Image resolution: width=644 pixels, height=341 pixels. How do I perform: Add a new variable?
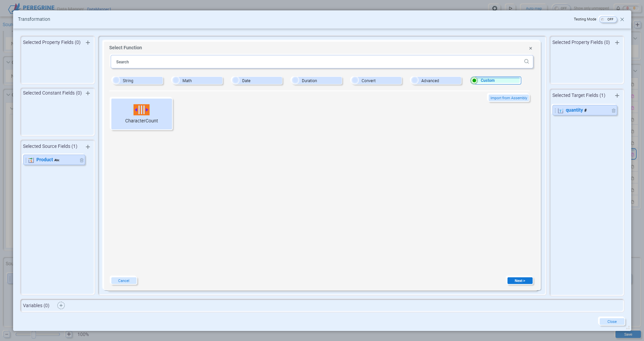[x=61, y=305]
